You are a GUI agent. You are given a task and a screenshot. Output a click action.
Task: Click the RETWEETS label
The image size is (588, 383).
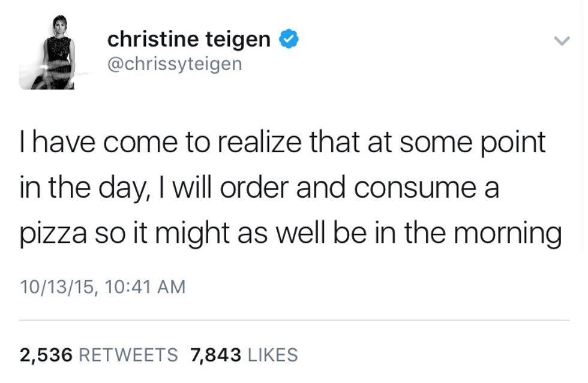128,355
